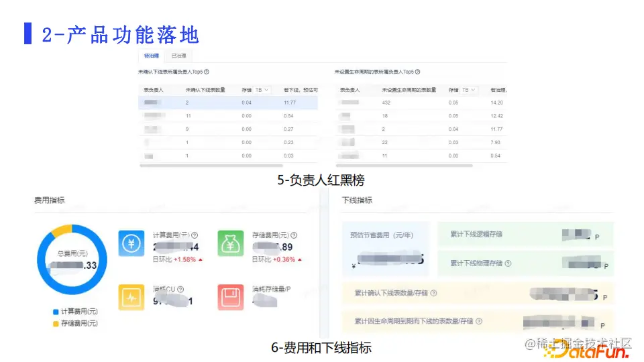The width and height of the screenshot is (644, 362).
Task: Click 费用指标 section title
Action: point(49,200)
